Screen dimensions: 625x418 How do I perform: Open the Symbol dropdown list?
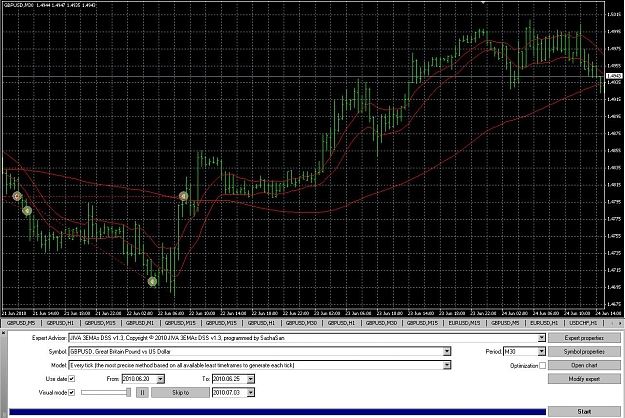click(447, 351)
